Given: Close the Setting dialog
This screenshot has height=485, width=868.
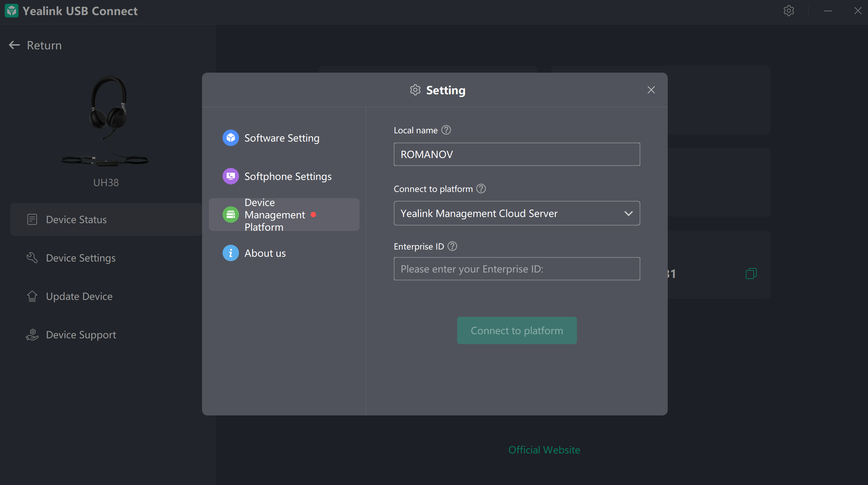Looking at the screenshot, I should pos(651,90).
